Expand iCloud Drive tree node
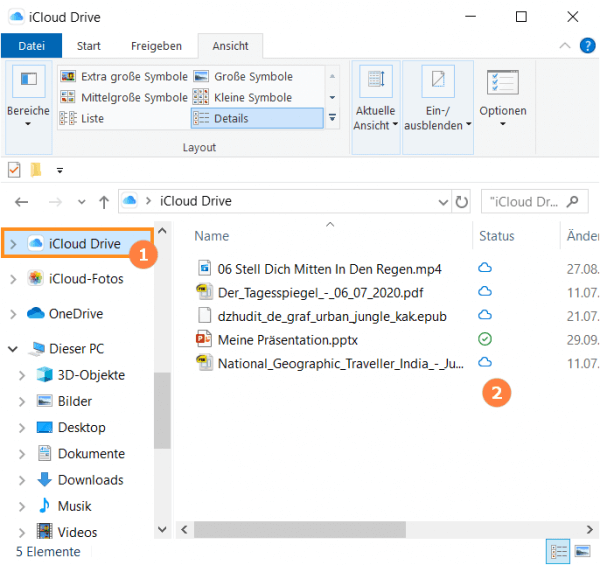 (13, 244)
